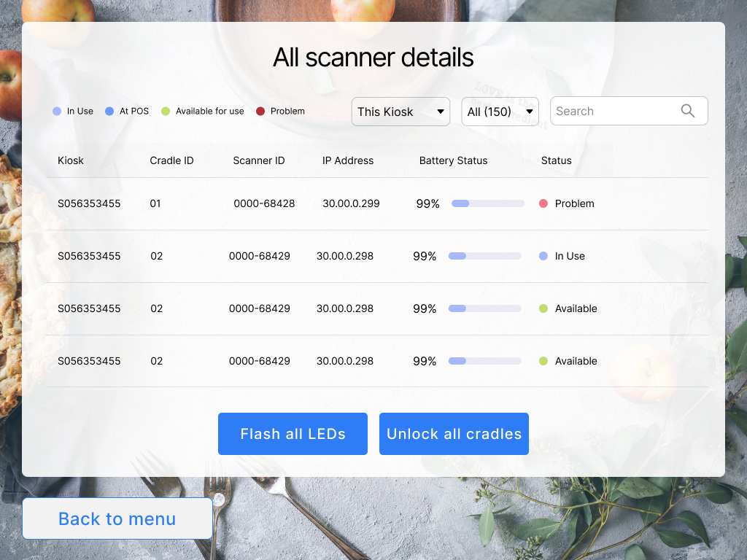Click the Status column header

[556, 160]
